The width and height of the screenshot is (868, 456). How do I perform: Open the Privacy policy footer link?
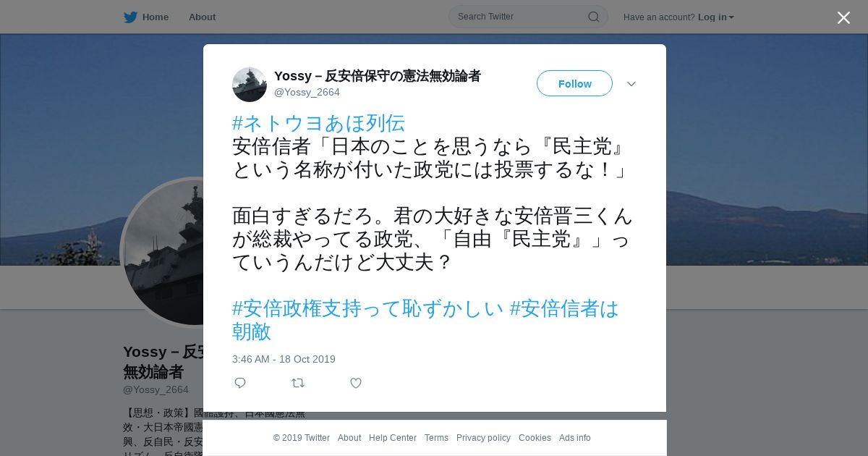pyautogui.click(x=483, y=438)
